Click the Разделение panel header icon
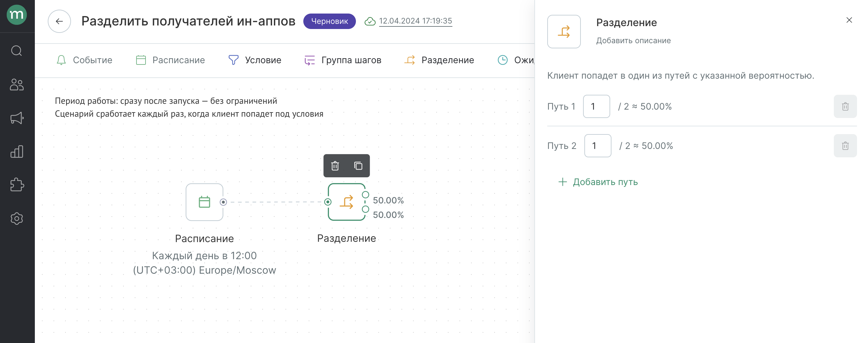The height and width of the screenshot is (343, 868). tap(564, 32)
